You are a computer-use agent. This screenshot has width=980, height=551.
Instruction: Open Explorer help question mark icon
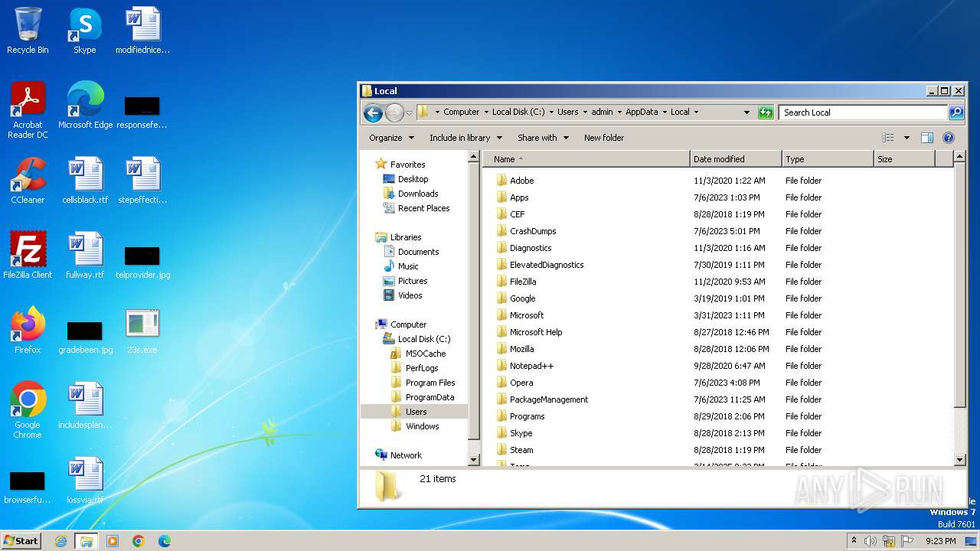949,138
